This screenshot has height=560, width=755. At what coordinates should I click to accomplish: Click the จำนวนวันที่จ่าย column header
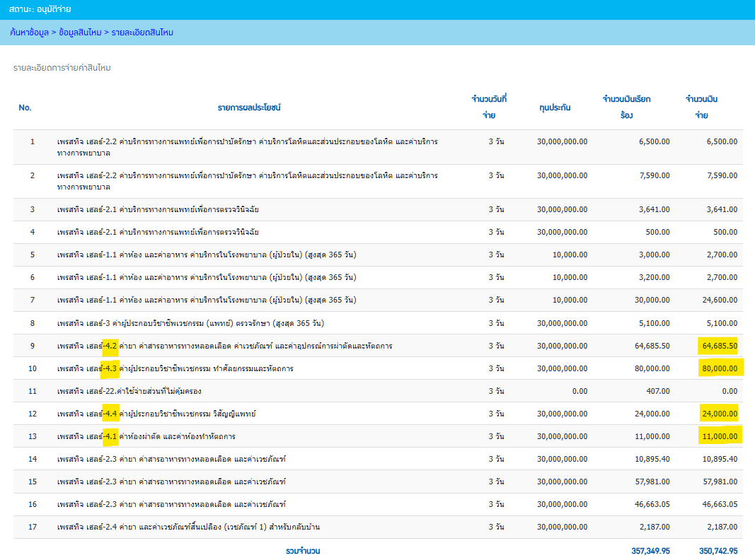coord(489,107)
